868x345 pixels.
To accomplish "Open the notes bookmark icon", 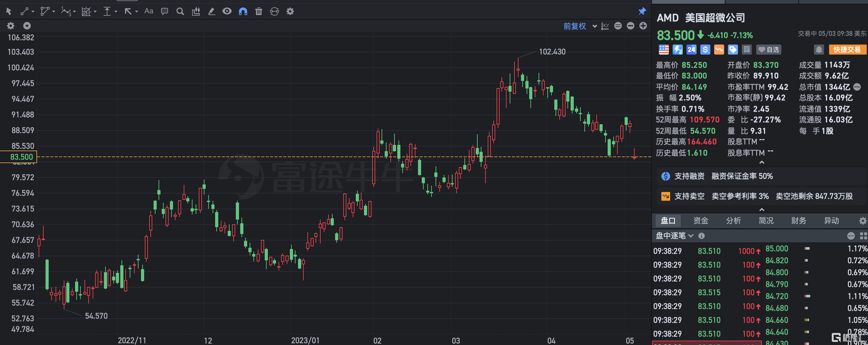I will tap(747, 50).
